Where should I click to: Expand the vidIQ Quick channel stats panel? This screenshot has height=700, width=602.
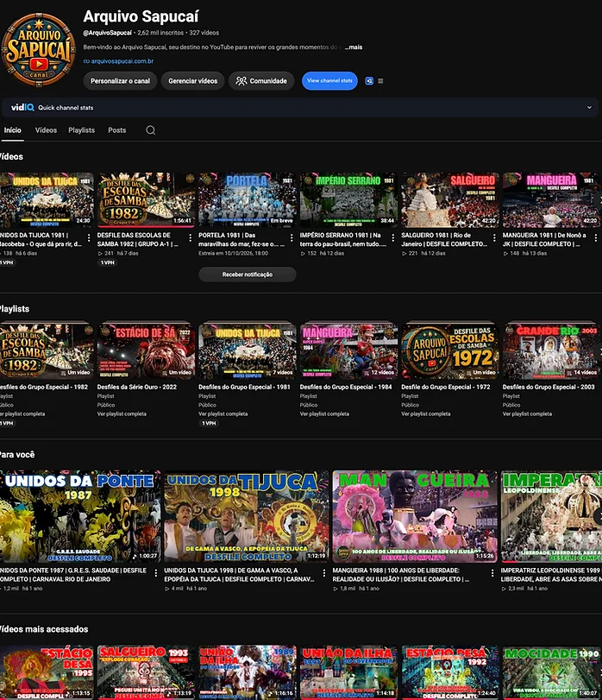[x=589, y=108]
